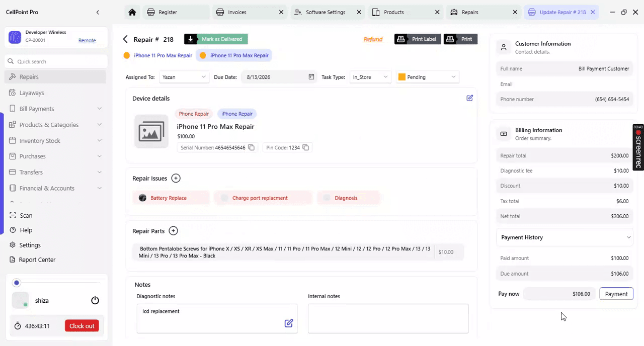The height and width of the screenshot is (346, 644).
Task: Click the Print button
Action: pyautogui.click(x=460, y=39)
